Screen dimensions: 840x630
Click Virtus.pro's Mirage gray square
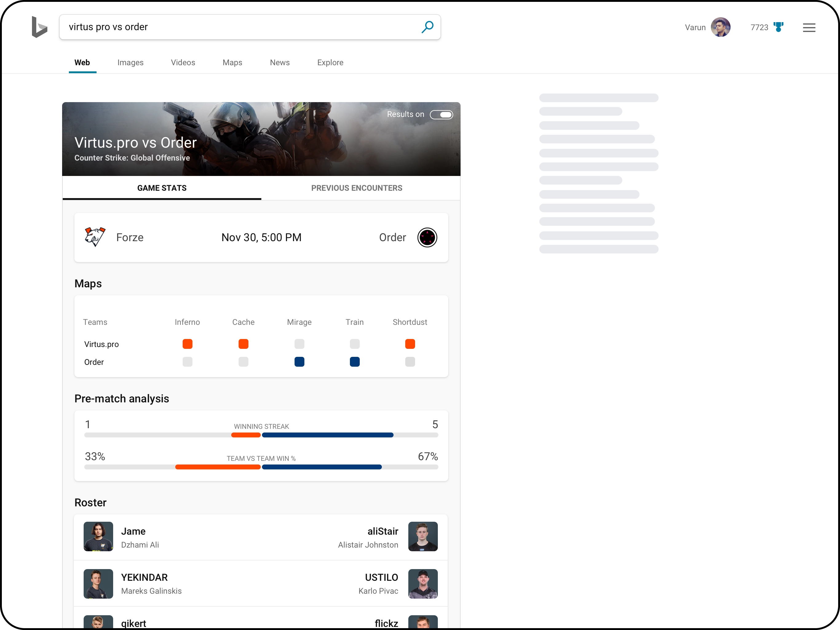tap(299, 344)
